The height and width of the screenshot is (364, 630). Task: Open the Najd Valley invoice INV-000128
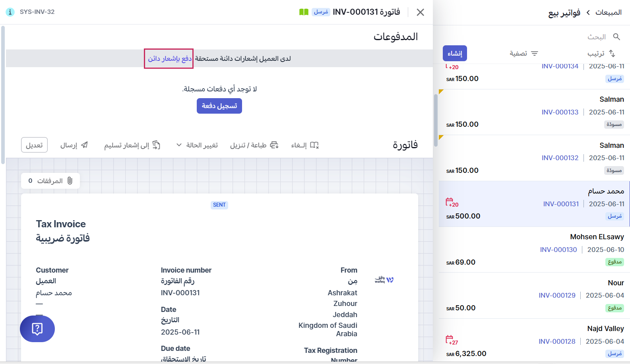(534, 341)
